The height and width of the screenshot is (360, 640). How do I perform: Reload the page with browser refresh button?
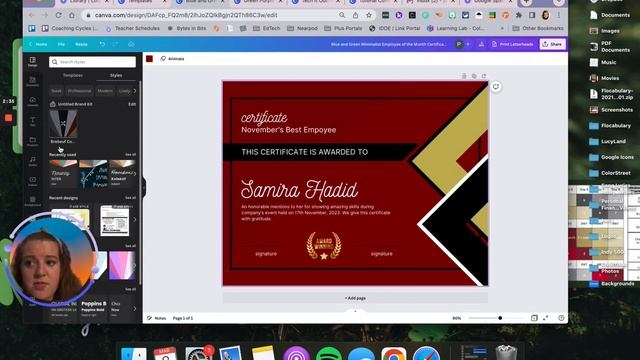[58, 15]
